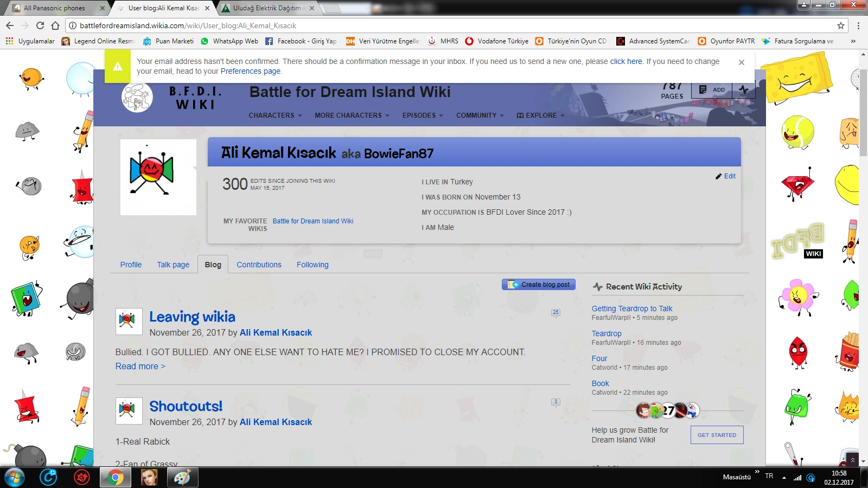
Task: Click the scroll-to-top arrow button
Action: click(x=853, y=459)
